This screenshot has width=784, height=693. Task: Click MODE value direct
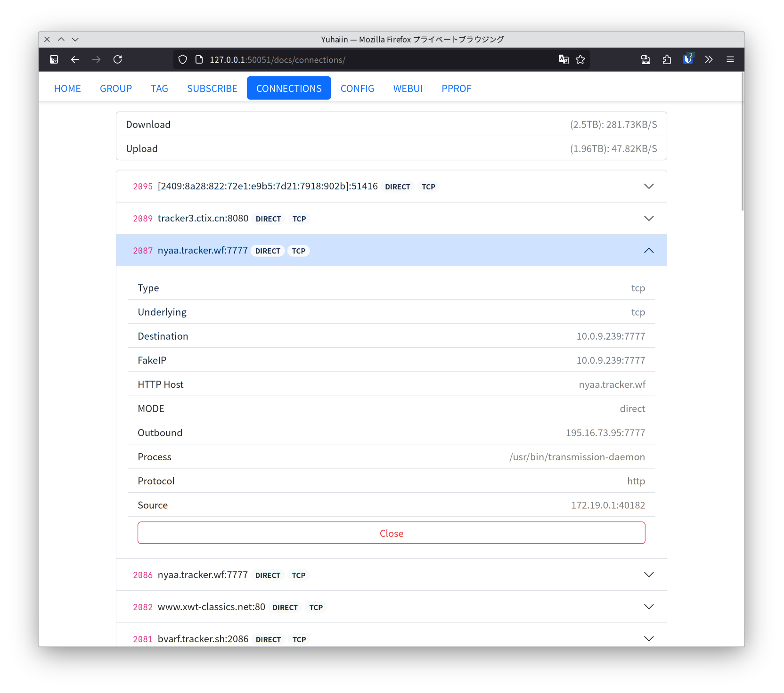(x=632, y=408)
